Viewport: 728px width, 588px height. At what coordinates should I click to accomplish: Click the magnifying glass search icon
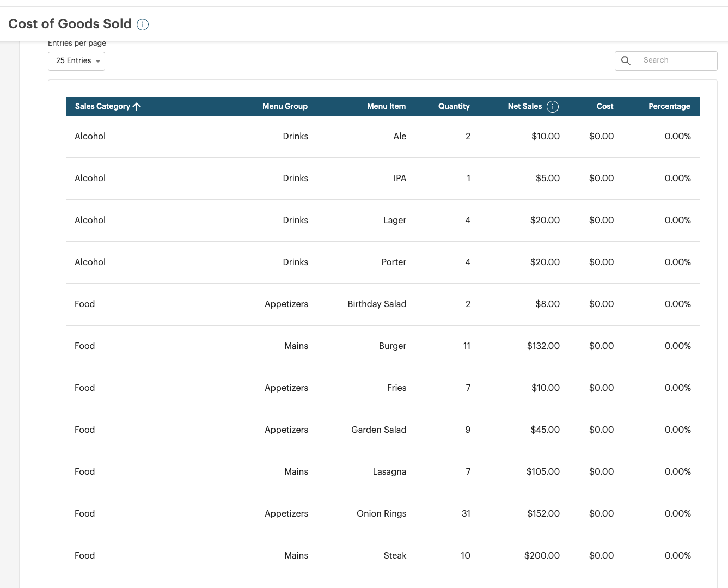(626, 60)
